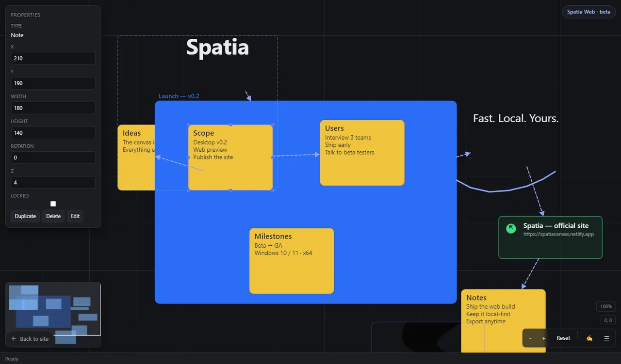Click the '0, 0' coordinates indicator
Screen dimensions: 621x364
(x=607, y=320)
